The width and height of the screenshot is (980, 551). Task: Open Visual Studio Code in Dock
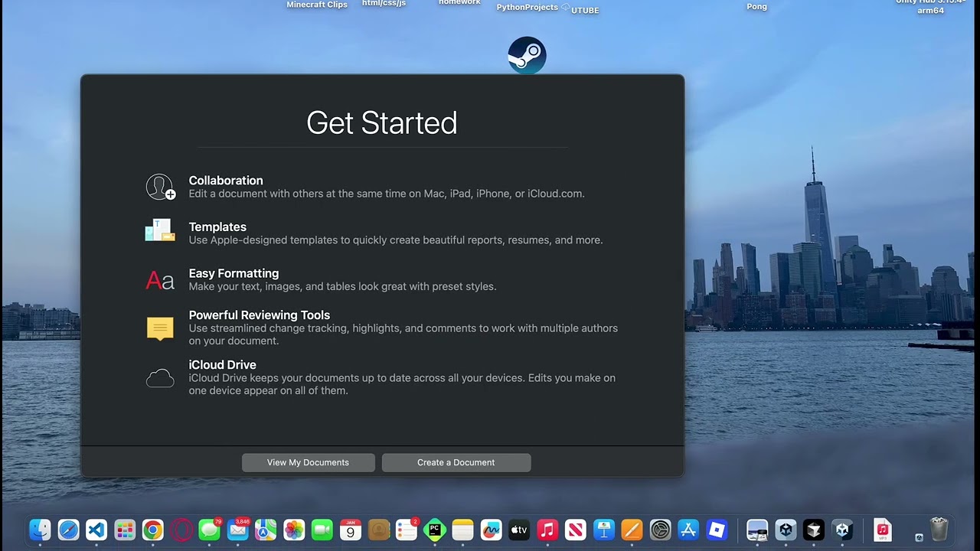96,530
